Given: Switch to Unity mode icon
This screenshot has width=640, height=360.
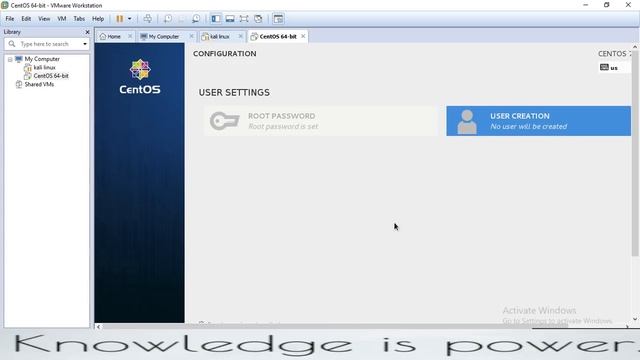Looking at the screenshot, I should pos(258,19).
